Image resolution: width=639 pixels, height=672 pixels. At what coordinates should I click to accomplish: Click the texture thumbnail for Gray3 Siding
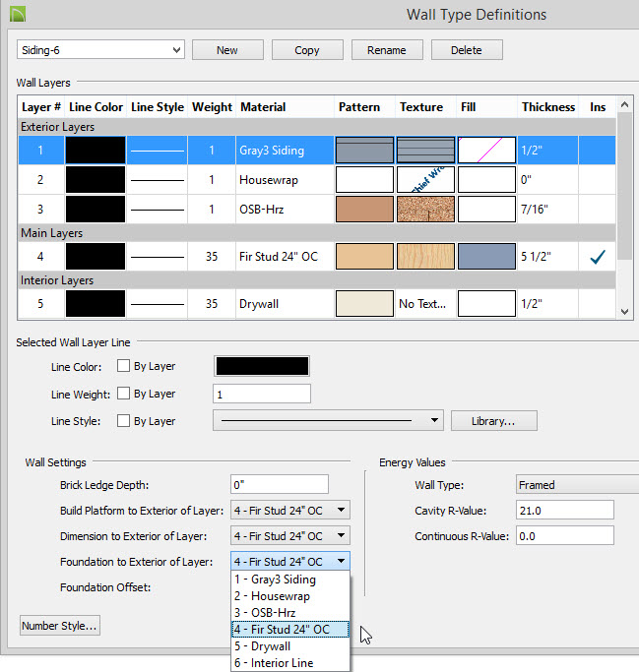pos(426,150)
